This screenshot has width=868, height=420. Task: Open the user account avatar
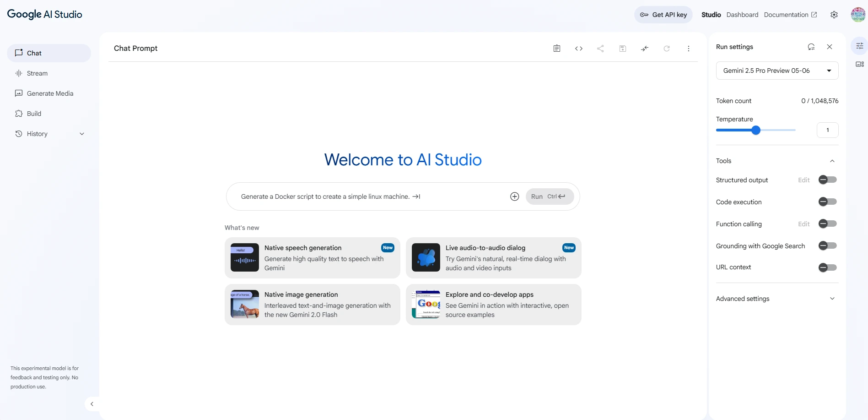click(x=858, y=15)
